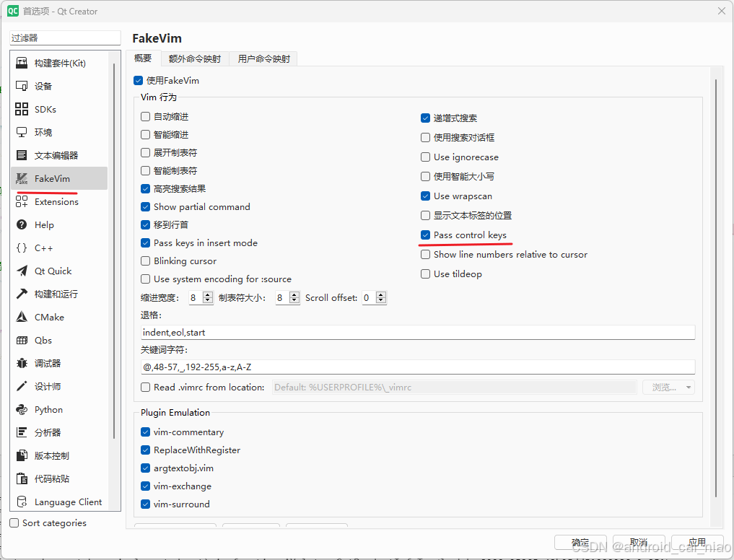Screen dimensions: 734x560
Task: Disable the 高亮搜索结果 checkbox
Action: [146, 188]
